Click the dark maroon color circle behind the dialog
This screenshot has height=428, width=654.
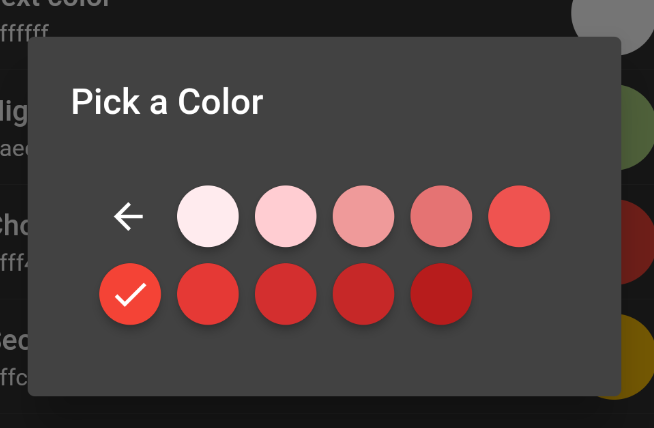[638, 242]
